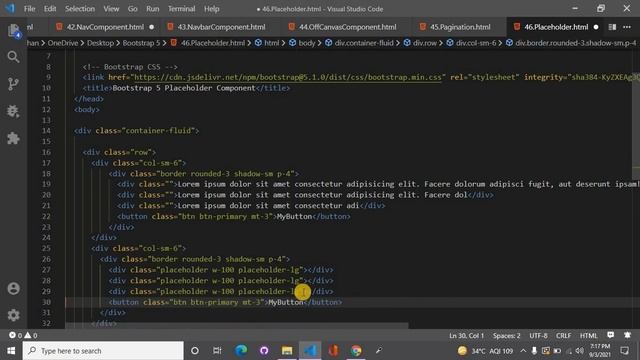Click the Desktop breadcrumb segment
The width and height of the screenshot is (640, 360).
100,43
